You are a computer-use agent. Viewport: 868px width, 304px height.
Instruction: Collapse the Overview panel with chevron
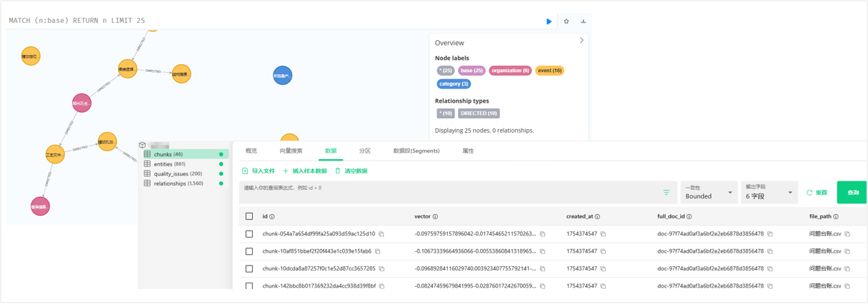[x=582, y=41]
